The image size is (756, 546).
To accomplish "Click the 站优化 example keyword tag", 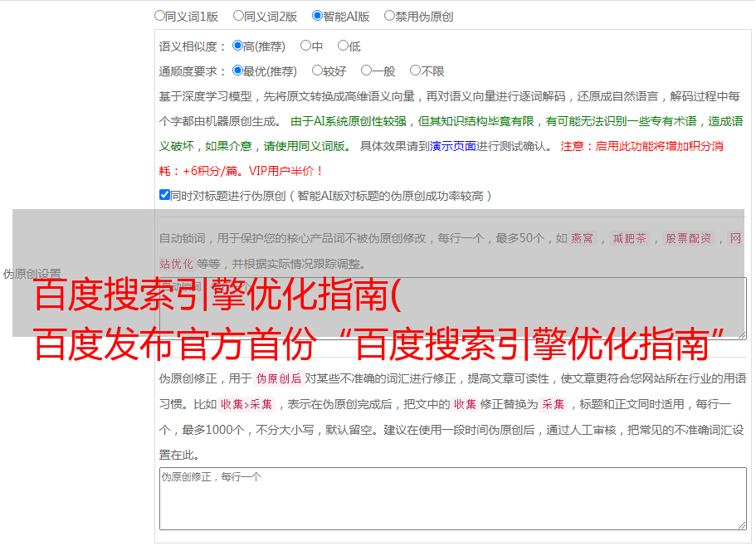I will [x=177, y=264].
